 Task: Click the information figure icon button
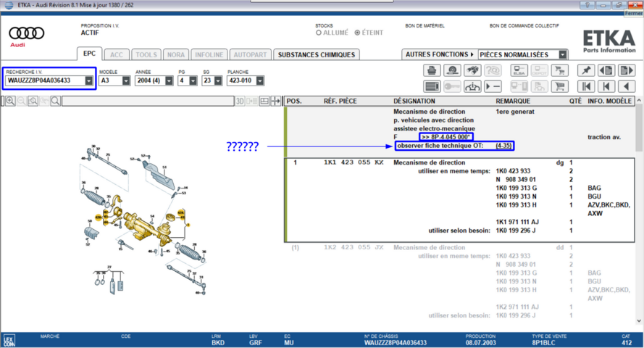[472, 86]
